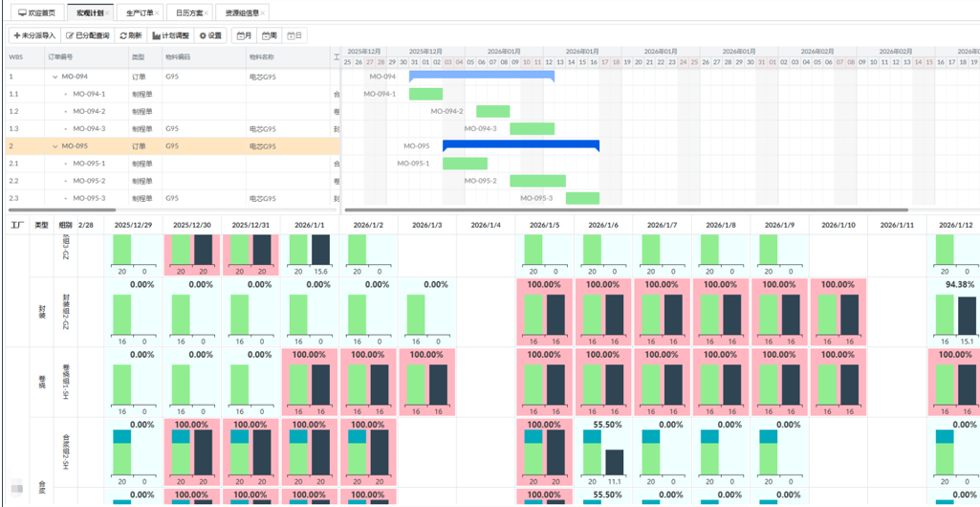Open the 资源组信息 tab
Viewport: 980px width, 507px height.
click(x=241, y=12)
